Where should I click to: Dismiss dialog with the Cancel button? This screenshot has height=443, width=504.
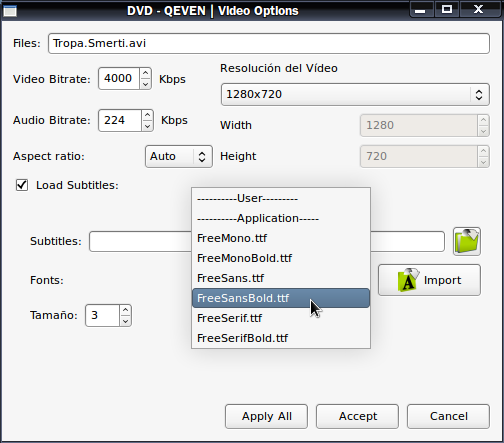(x=448, y=416)
